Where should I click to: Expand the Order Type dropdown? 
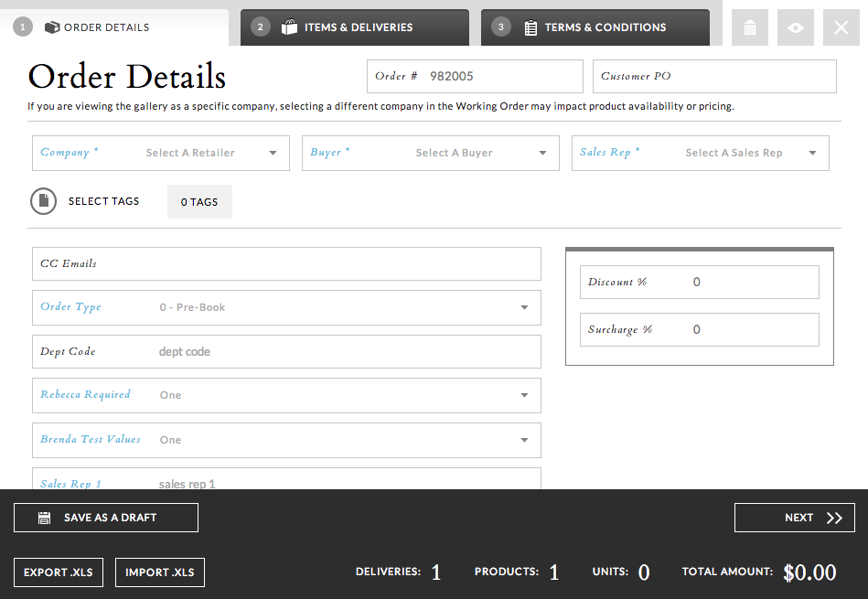click(286, 307)
